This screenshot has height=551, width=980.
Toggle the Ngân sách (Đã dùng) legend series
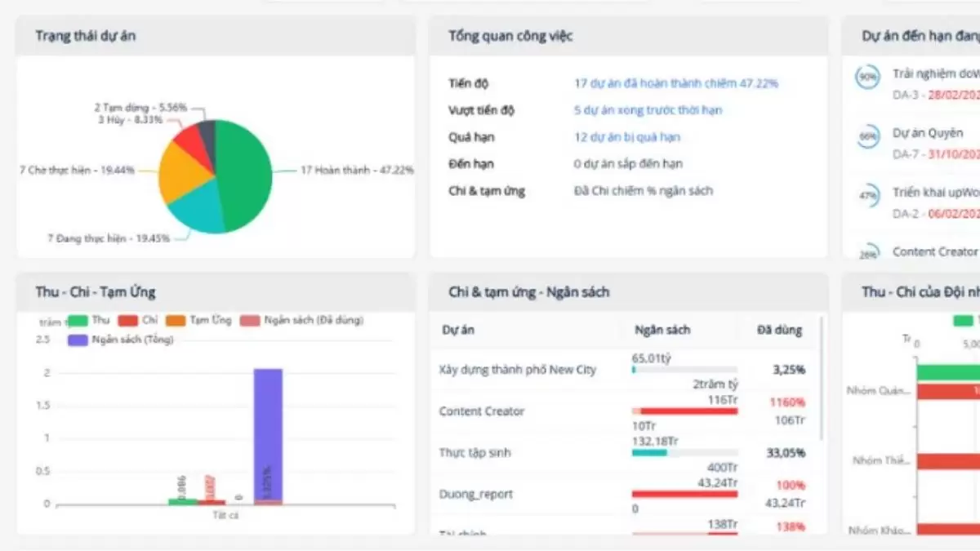302,321
